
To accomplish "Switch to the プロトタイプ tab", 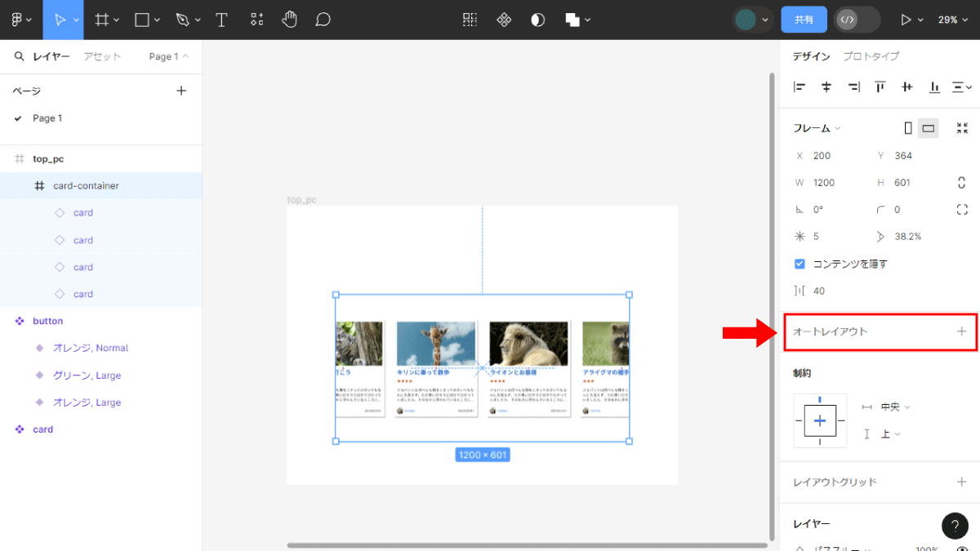I will (x=871, y=56).
